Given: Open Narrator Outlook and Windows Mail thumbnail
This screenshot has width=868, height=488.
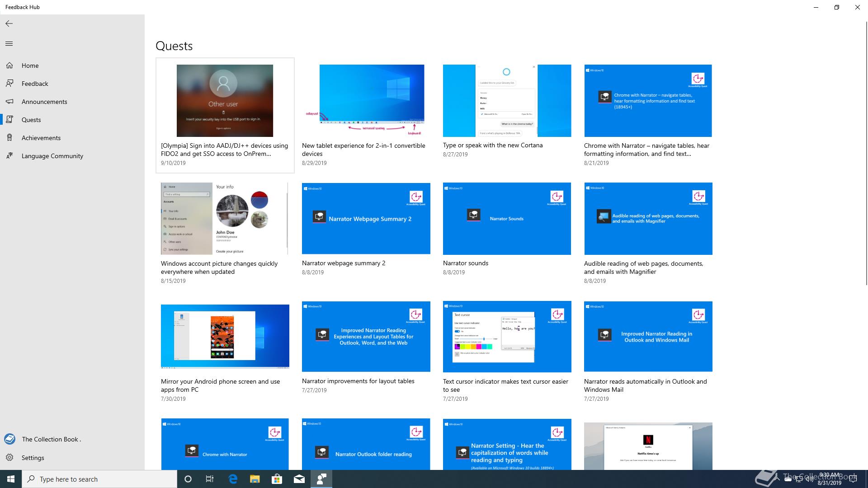Looking at the screenshot, I should point(648,337).
